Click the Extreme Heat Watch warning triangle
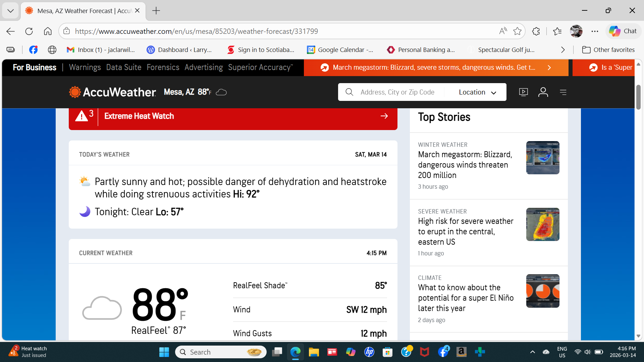The height and width of the screenshot is (362, 644). (82, 116)
